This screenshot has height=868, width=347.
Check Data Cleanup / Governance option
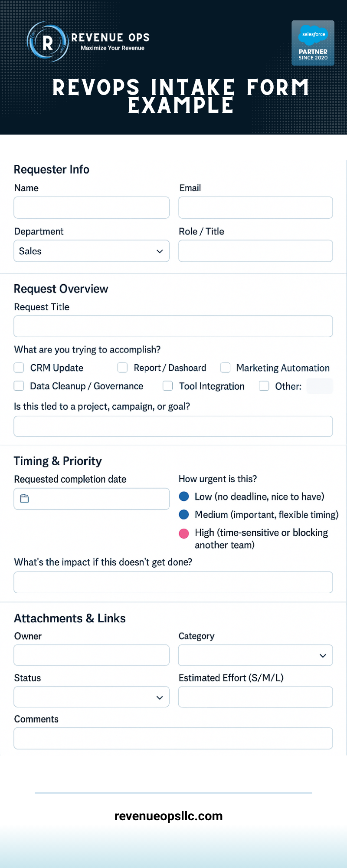click(19, 386)
